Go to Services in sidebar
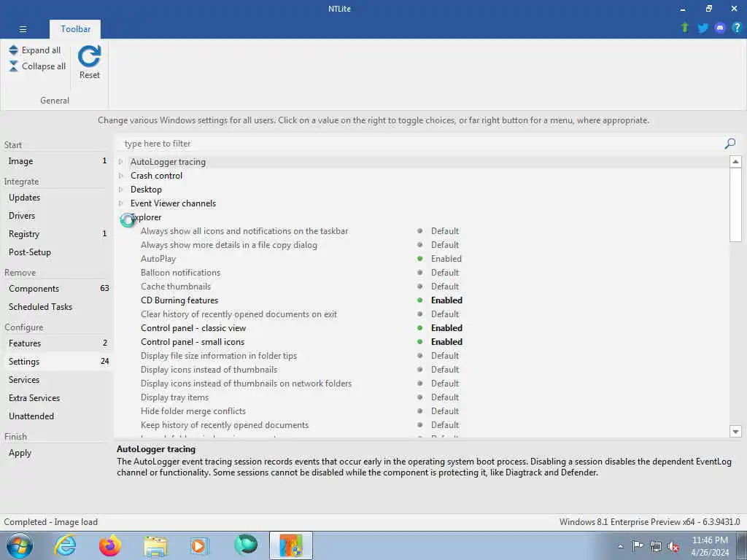Screen dimensions: 747x560 57,379
